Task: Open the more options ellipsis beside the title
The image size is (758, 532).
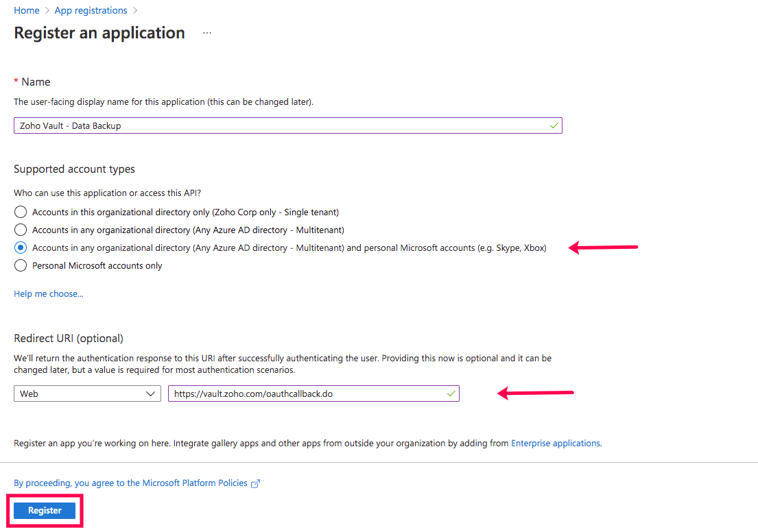Action: (x=207, y=33)
